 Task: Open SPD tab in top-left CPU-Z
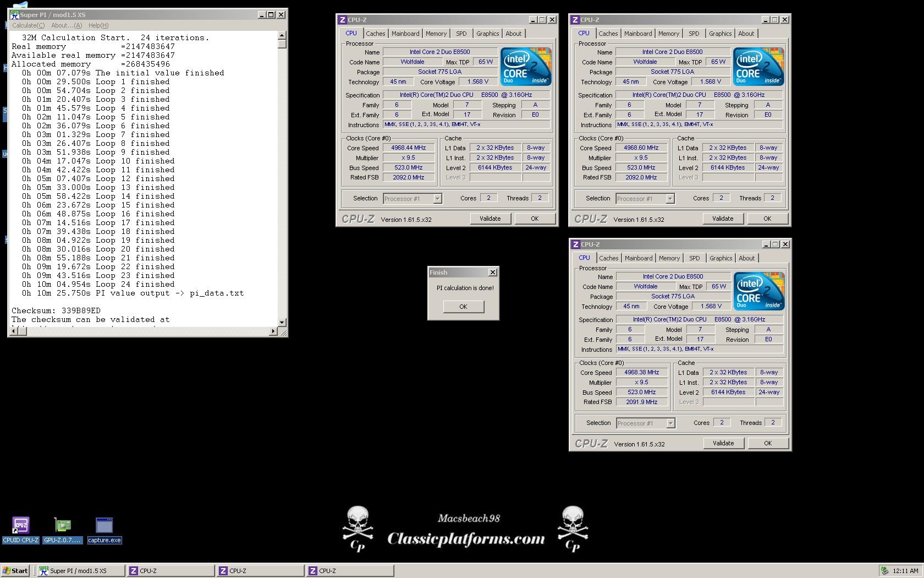(x=461, y=34)
